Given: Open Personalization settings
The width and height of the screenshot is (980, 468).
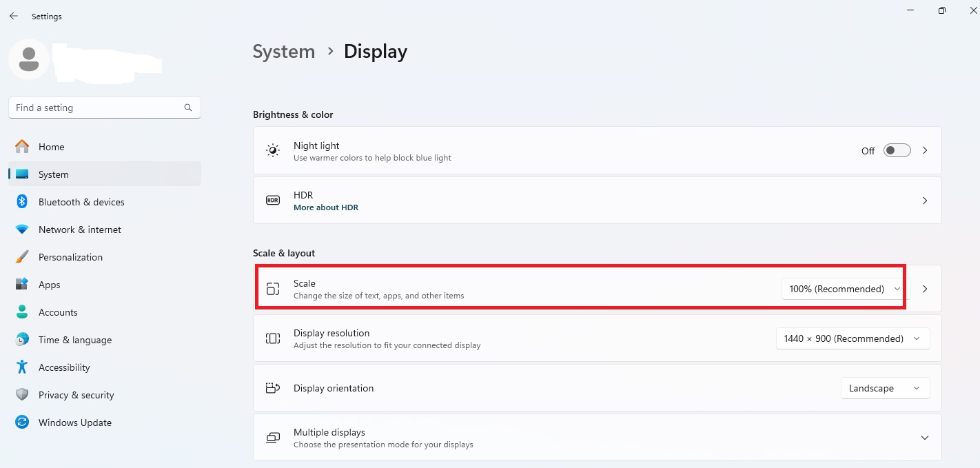Looking at the screenshot, I should 105,257.
